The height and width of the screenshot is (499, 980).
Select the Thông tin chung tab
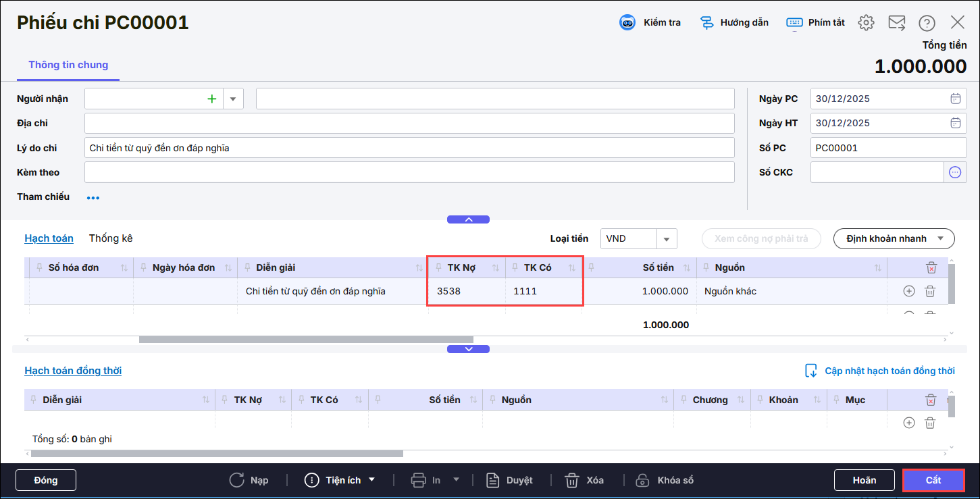(68, 65)
